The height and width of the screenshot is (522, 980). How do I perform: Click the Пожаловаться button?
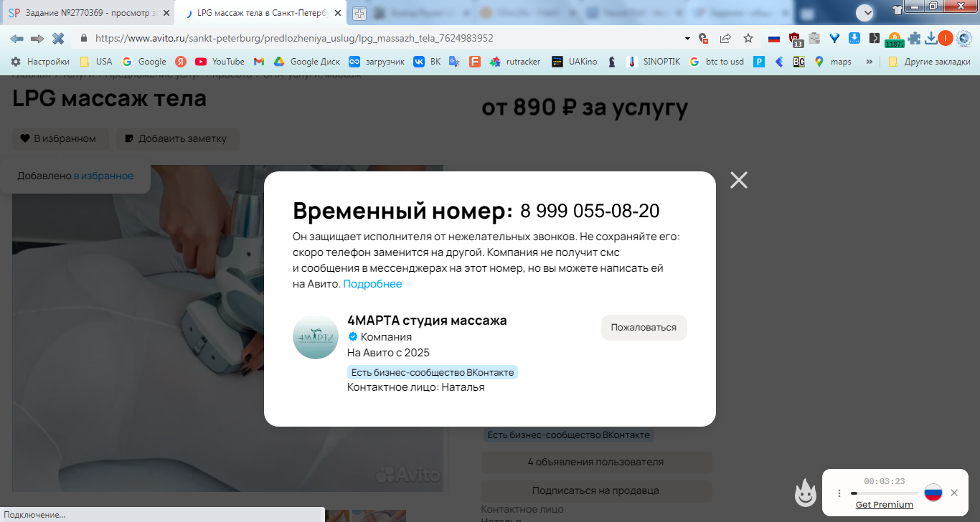pyautogui.click(x=644, y=327)
